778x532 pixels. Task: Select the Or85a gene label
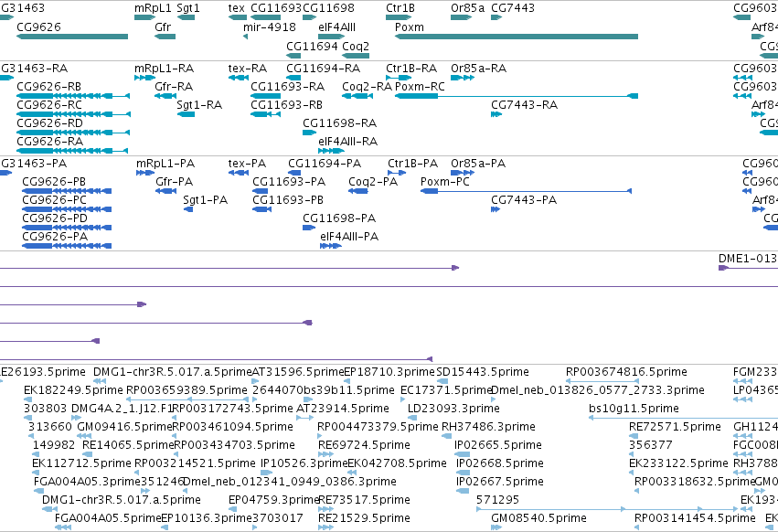point(467,8)
